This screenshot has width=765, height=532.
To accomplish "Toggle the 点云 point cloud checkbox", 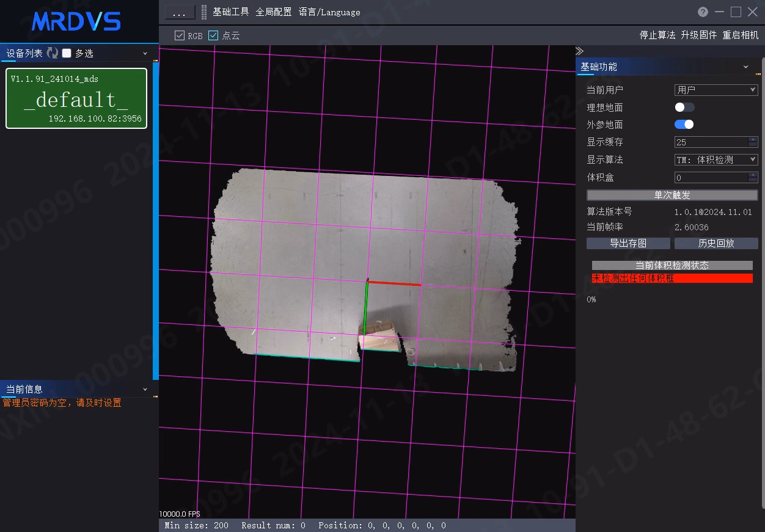I will (x=213, y=35).
